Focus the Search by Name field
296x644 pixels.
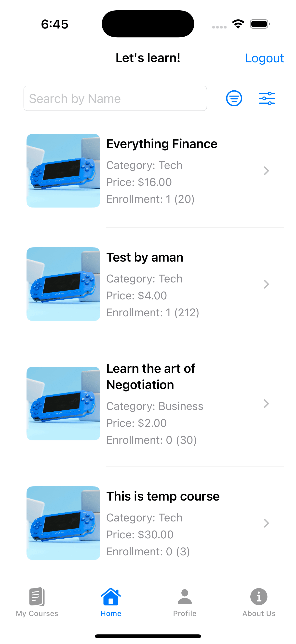click(x=115, y=98)
